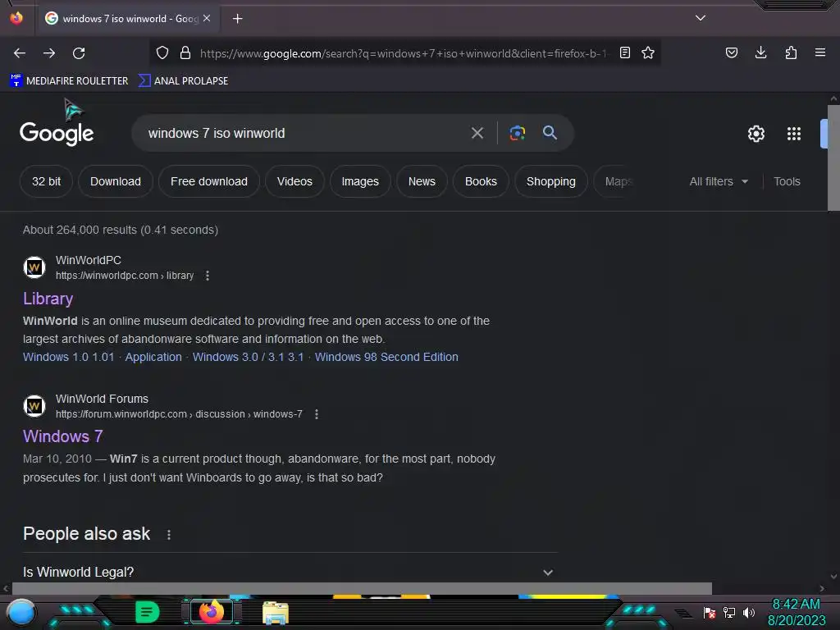Image resolution: width=840 pixels, height=630 pixels.
Task: Switch to Books results
Action: click(481, 181)
